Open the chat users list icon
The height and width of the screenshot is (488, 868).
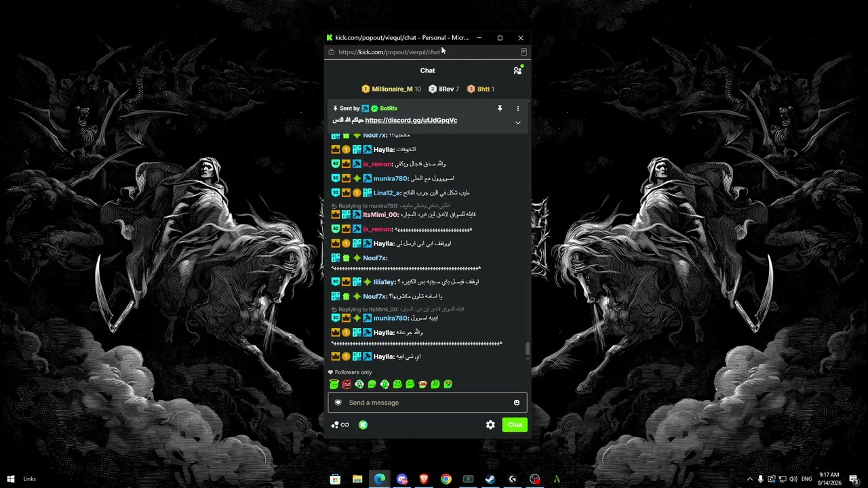[517, 70]
